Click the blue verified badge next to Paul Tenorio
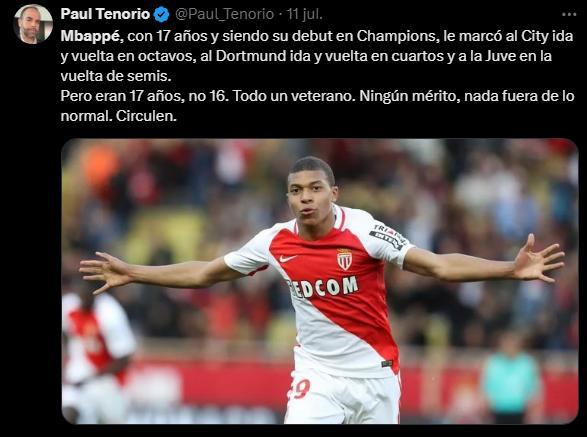587x437 pixels. point(161,15)
